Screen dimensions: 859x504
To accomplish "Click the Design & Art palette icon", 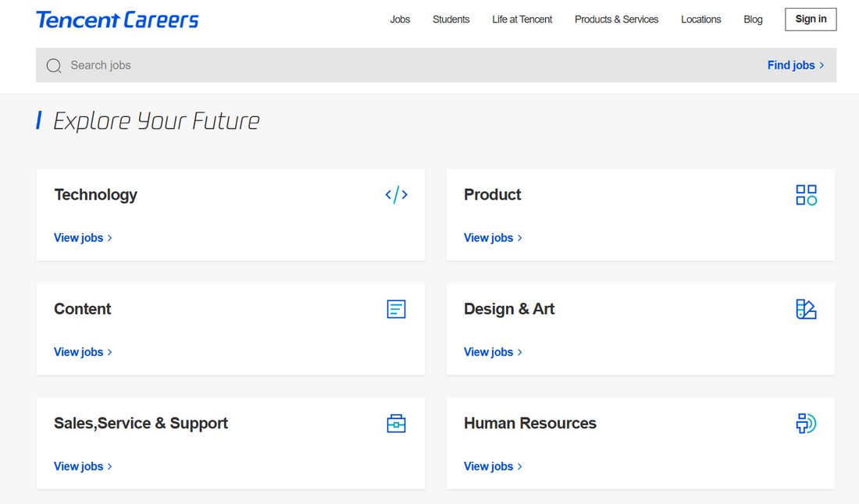I will pos(806,309).
